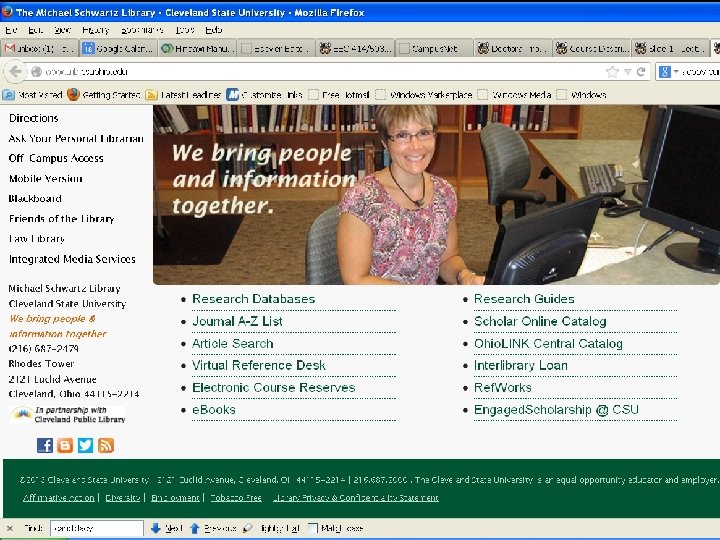Switch to the Gmail Inbox tab
Screen dimensions: 720x540
pyautogui.click(x=40, y=48)
